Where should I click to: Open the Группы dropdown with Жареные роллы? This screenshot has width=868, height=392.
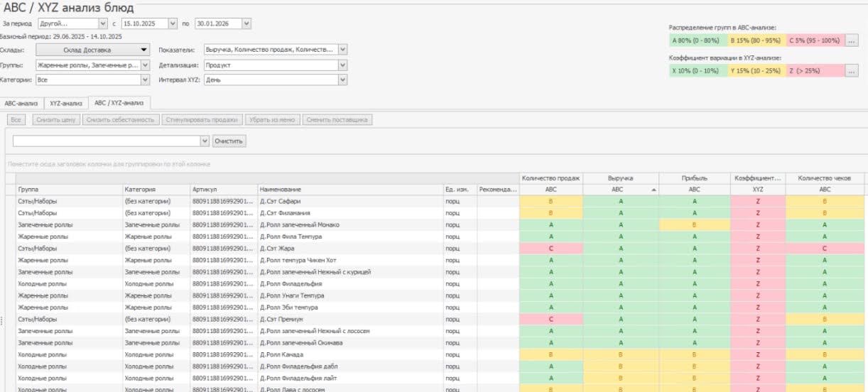pyautogui.click(x=145, y=65)
